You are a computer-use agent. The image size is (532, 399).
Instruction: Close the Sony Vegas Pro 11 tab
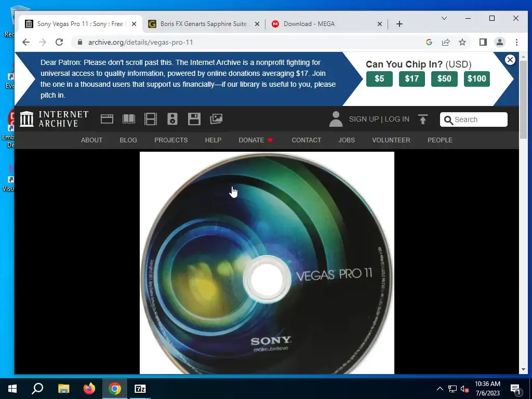pos(134,24)
